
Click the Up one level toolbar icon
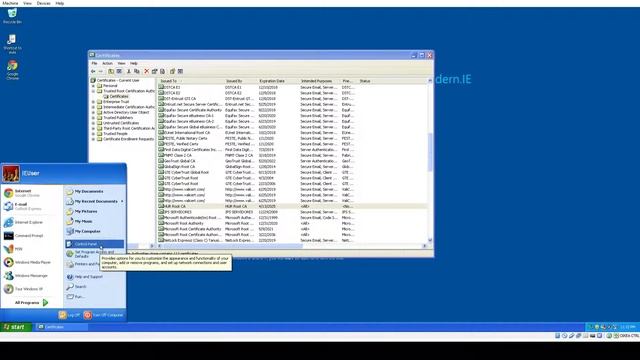111,71
